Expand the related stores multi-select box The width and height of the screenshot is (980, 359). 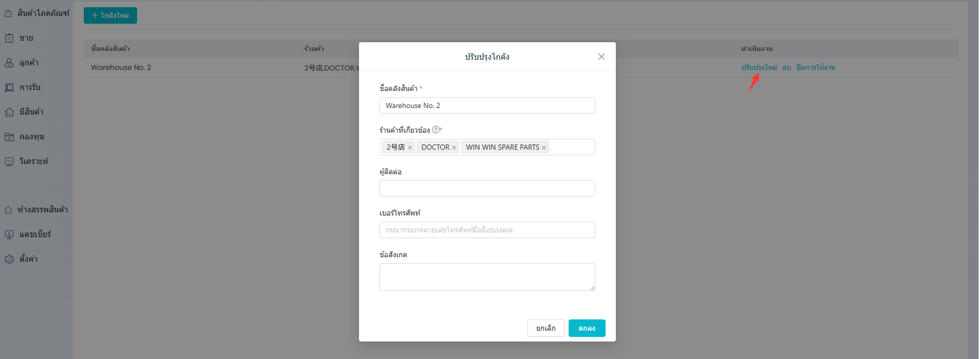coord(571,147)
